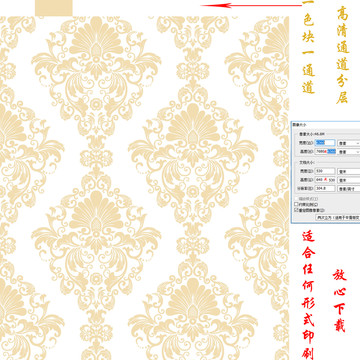Toggle the greyed-out scale styles checkbox
The width and height of the screenshot is (360, 360).
(296, 199)
